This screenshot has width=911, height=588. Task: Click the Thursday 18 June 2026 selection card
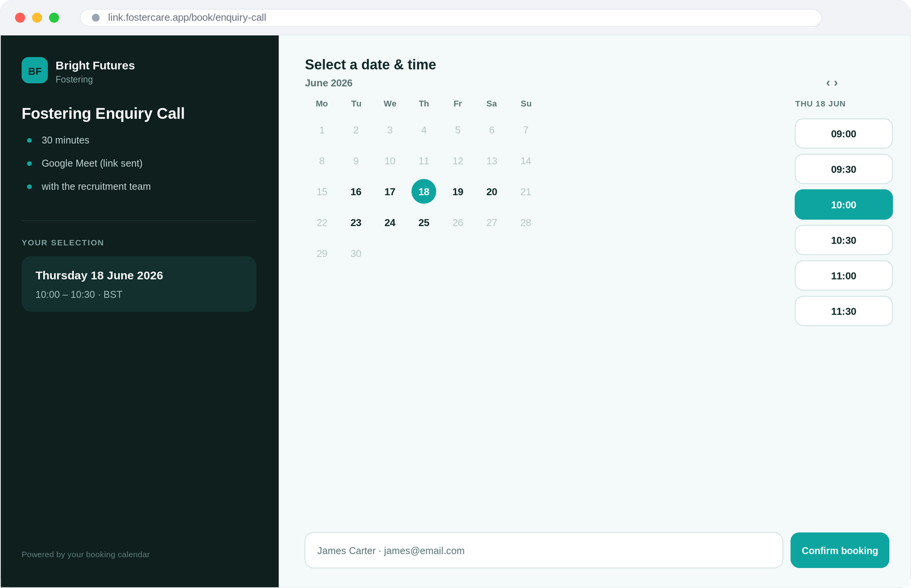(139, 284)
